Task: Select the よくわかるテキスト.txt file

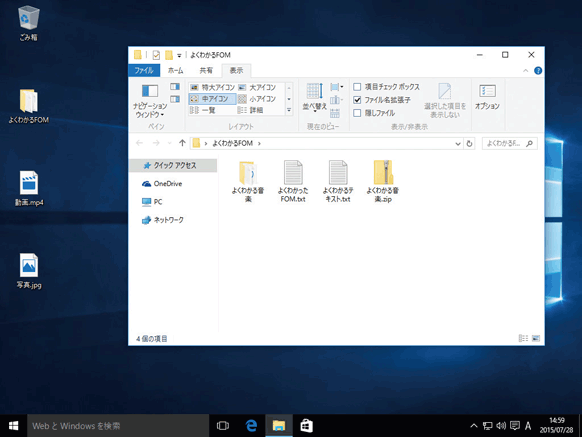Action: [338, 181]
